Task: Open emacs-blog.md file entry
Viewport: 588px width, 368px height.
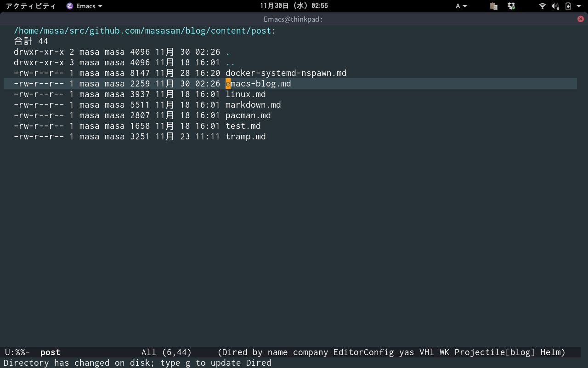Action: coord(258,84)
